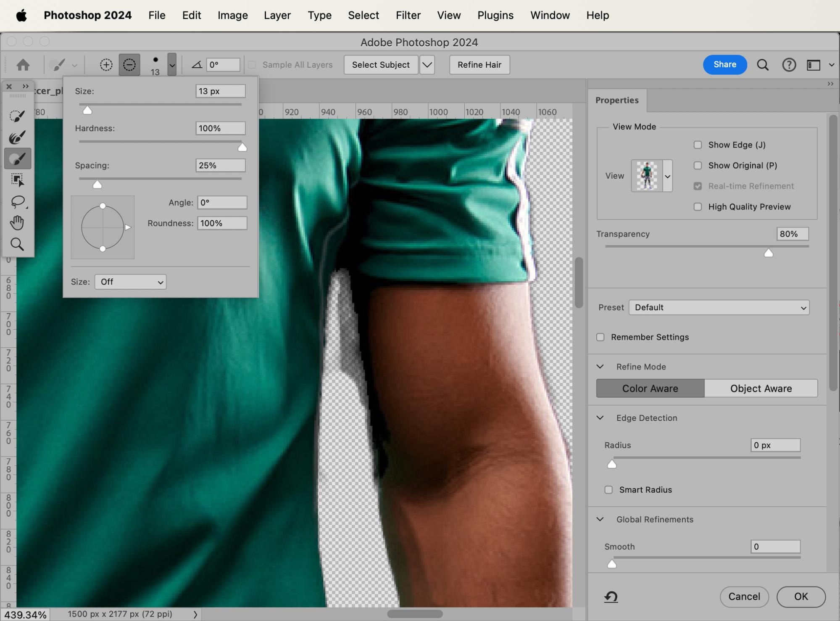Viewport: 840px width, 621px height.
Task: Adjust the Transparency slider handle
Action: [768, 253]
